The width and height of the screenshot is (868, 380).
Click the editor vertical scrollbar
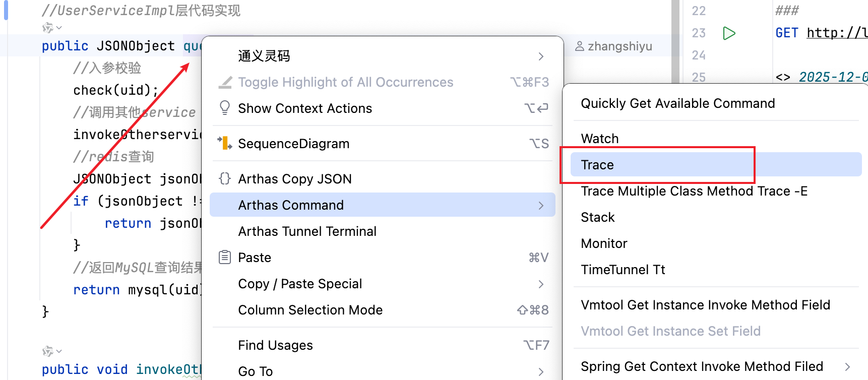pos(675,40)
